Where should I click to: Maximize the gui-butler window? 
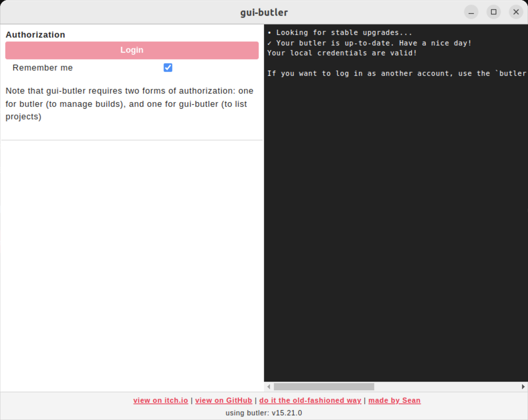click(x=493, y=12)
